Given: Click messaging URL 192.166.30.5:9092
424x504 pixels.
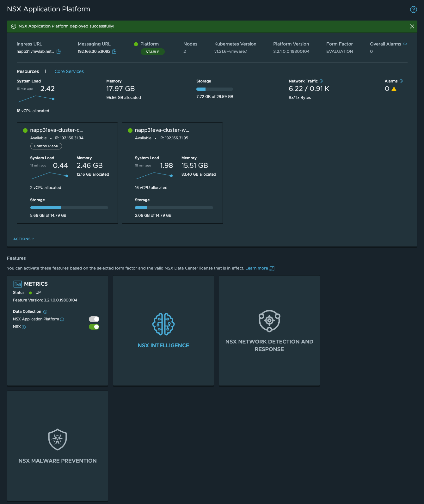Looking at the screenshot, I should [94, 52].
